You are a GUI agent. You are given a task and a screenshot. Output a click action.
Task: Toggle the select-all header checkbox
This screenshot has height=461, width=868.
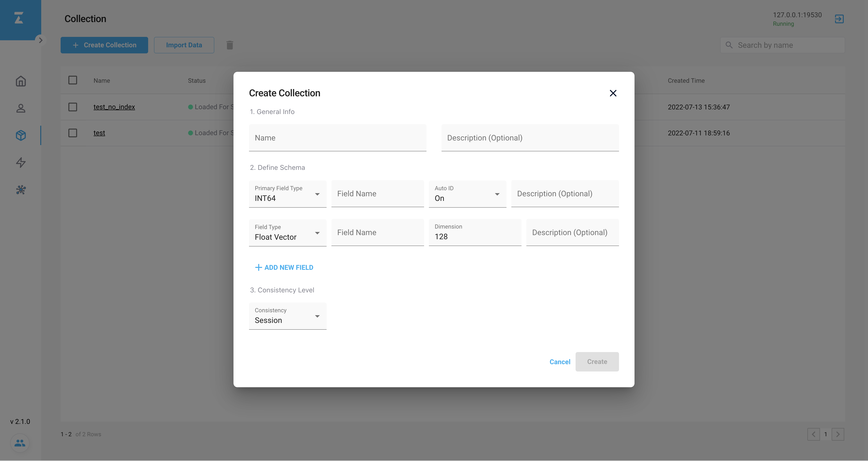[x=73, y=80]
